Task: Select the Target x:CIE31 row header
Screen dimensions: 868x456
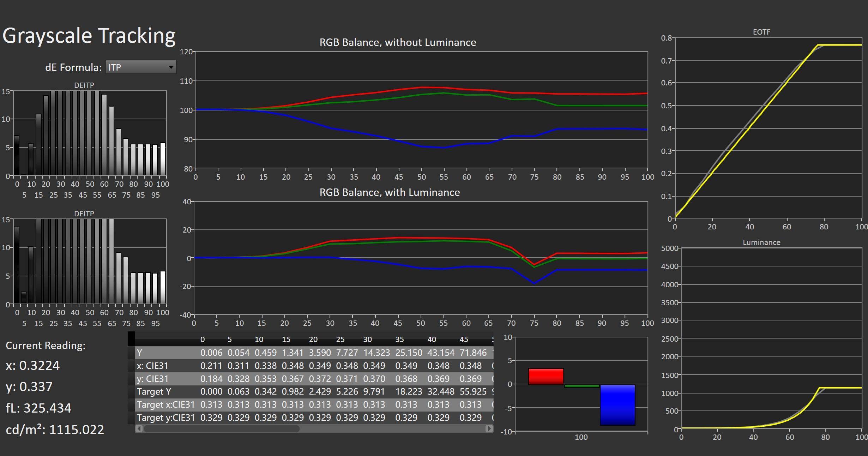Action: point(165,404)
